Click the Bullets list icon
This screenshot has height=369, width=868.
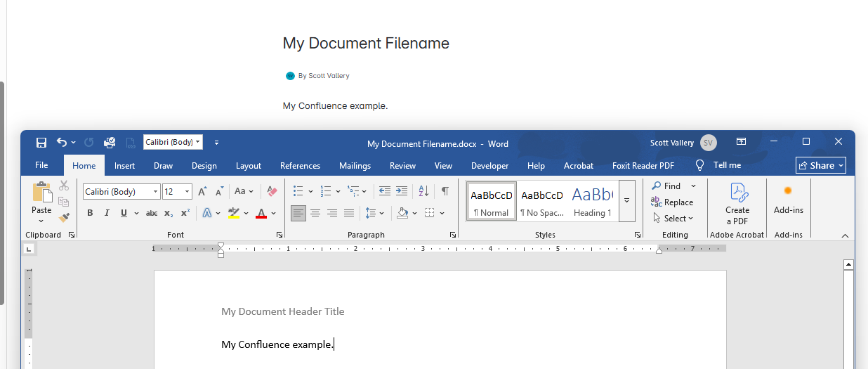click(298, 191)
